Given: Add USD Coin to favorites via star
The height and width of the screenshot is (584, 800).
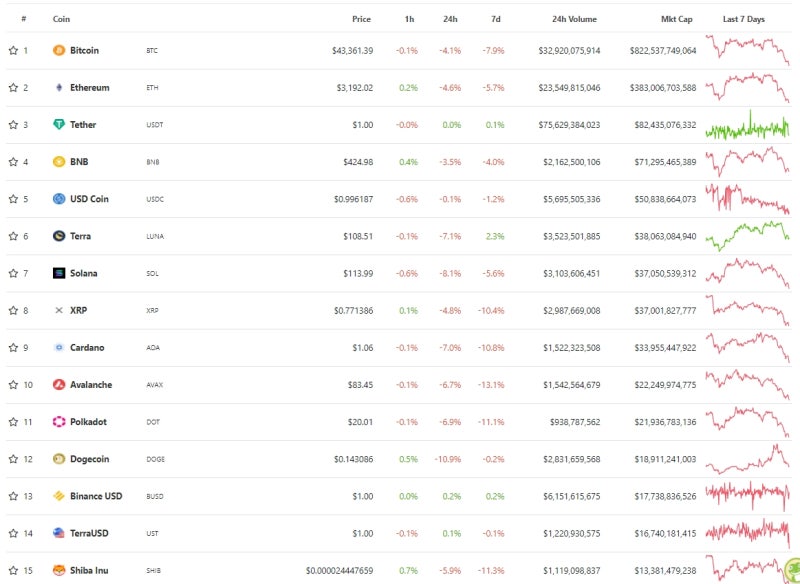Looking at the screenshot, I should tap(13, 199).
